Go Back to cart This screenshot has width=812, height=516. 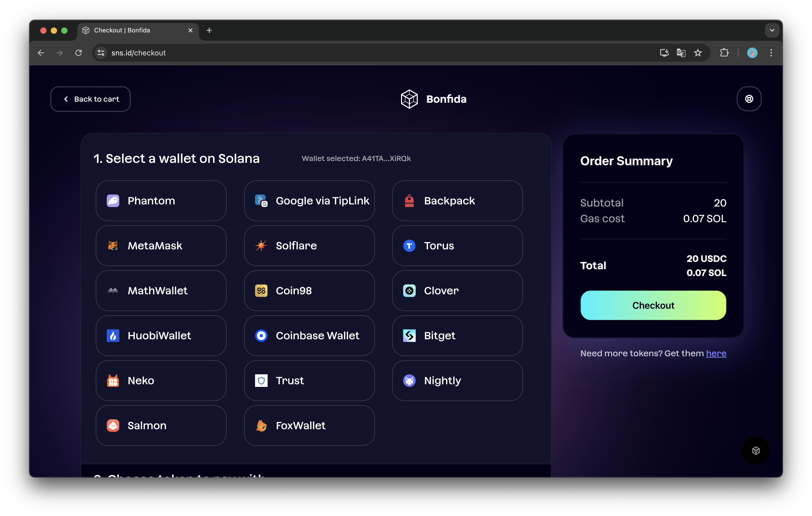(x=90, y=99)
